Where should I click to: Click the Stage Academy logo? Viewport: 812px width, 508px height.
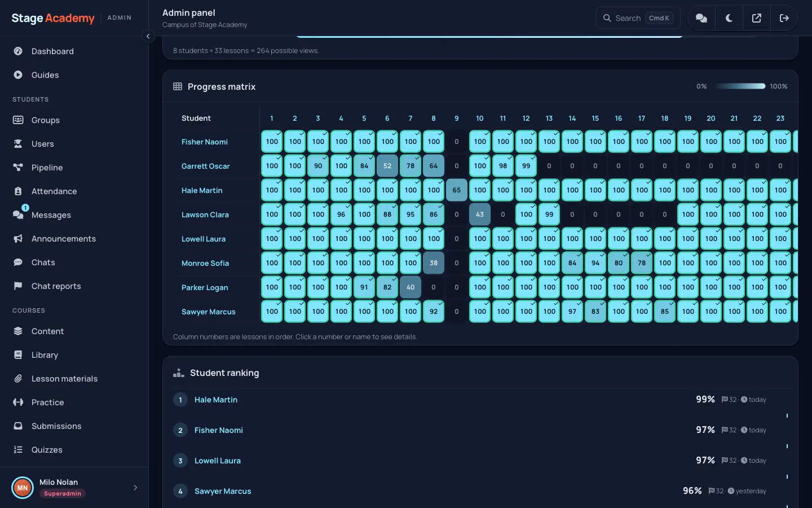click(53, 18)
